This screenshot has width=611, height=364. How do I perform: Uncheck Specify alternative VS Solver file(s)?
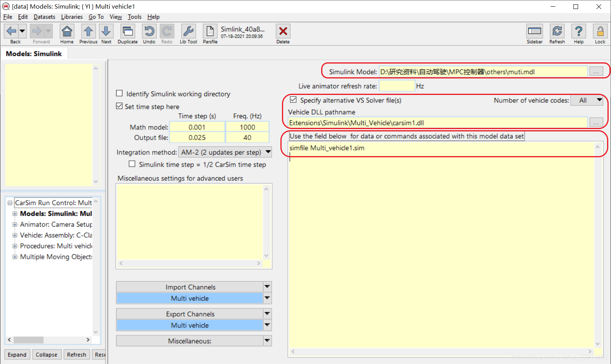293,100
